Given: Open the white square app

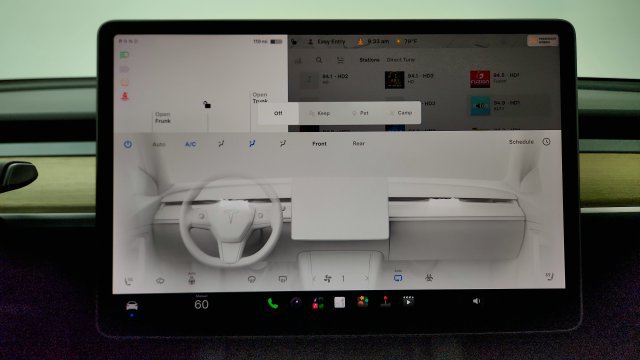Looking at the screenshot, I should click(x=340, y=302).
